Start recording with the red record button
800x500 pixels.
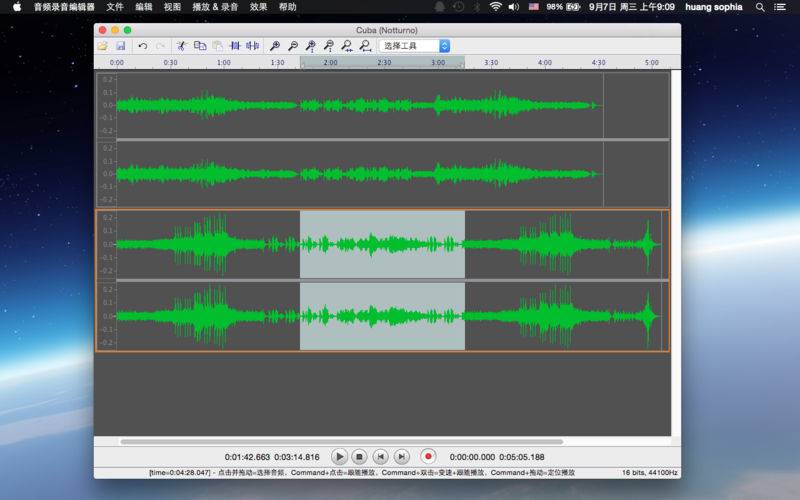click(x=428, y=456)
